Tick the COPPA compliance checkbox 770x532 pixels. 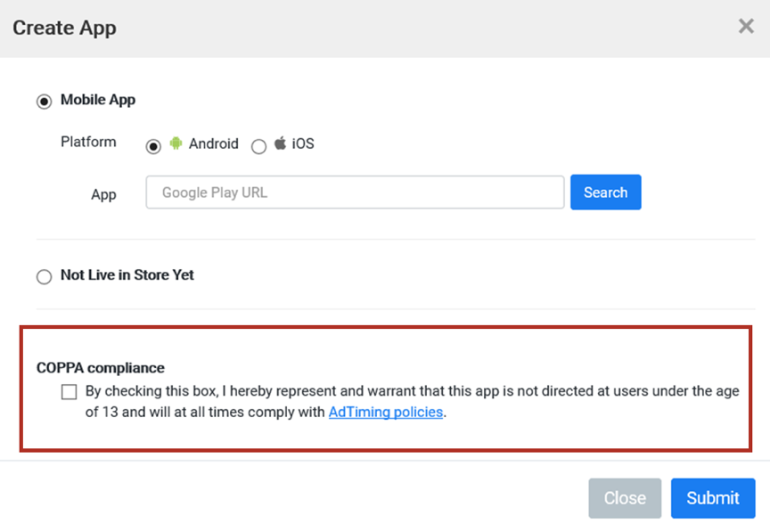70,392
